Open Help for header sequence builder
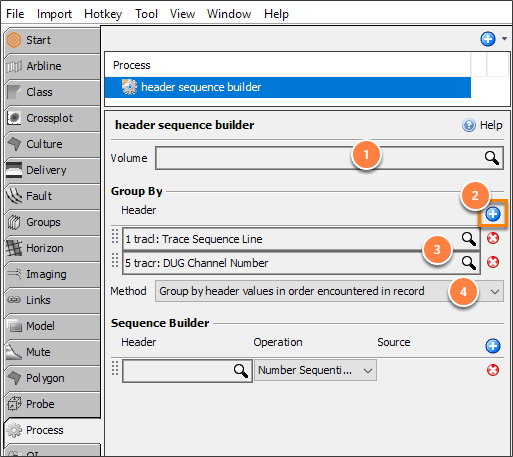Screen dimensions: 513x457 click(482, 125)
